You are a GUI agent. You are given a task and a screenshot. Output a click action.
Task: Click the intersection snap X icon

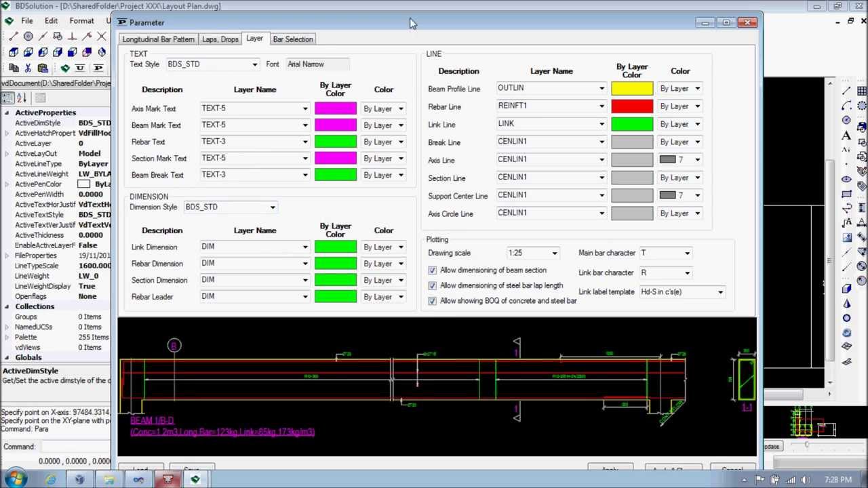coord(102,37)
